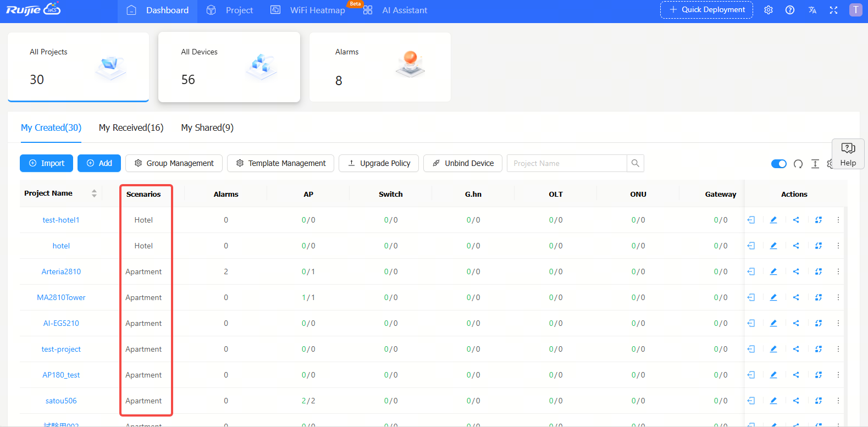Toggle the blue switch above the table
Screen dimensions: 868x427
coord(778,164)
